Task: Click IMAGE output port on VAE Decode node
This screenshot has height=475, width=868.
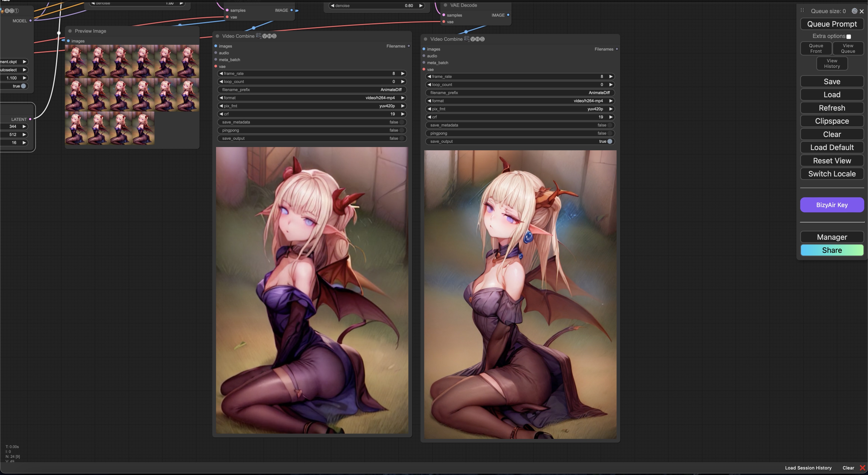Action: (x=508, y=15)
